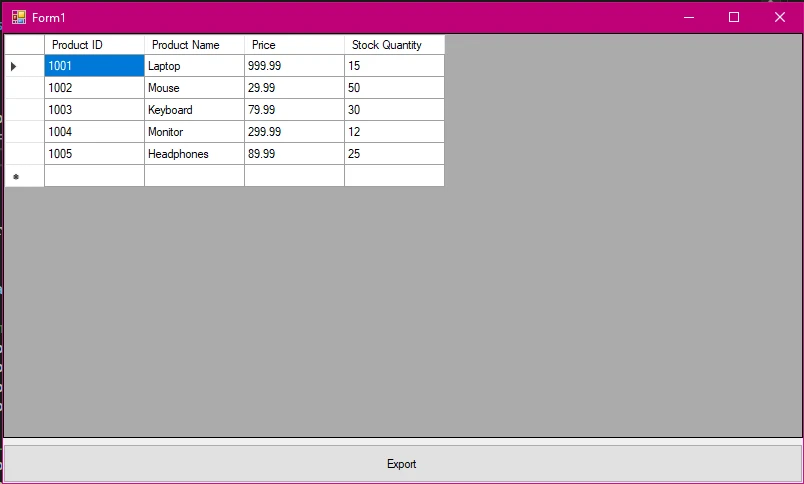Sort by the Price column header
Image resolution: width=804 pixels, height=484 pixels.
294,45
